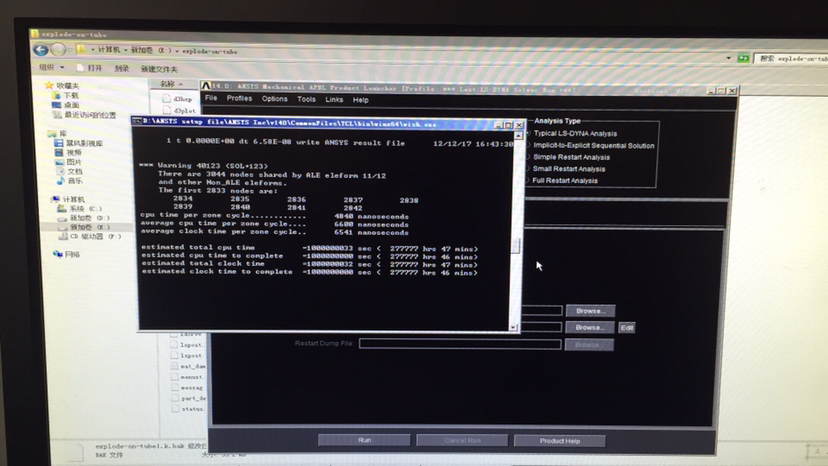The image size is (828, 466).
Task: Click the console scrollbar up arrow
Action: pos(518,136)
